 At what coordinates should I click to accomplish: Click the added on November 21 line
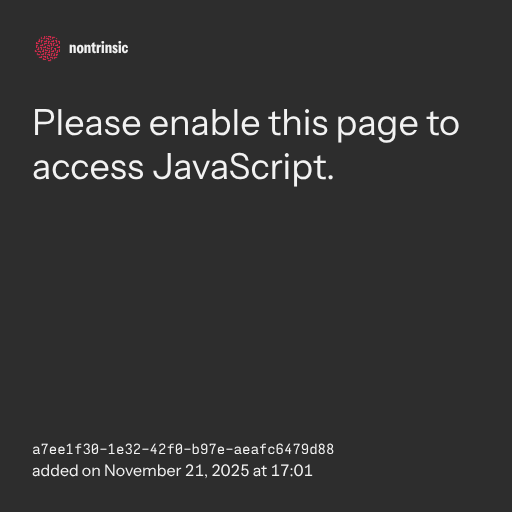click(x=172, y=471)
